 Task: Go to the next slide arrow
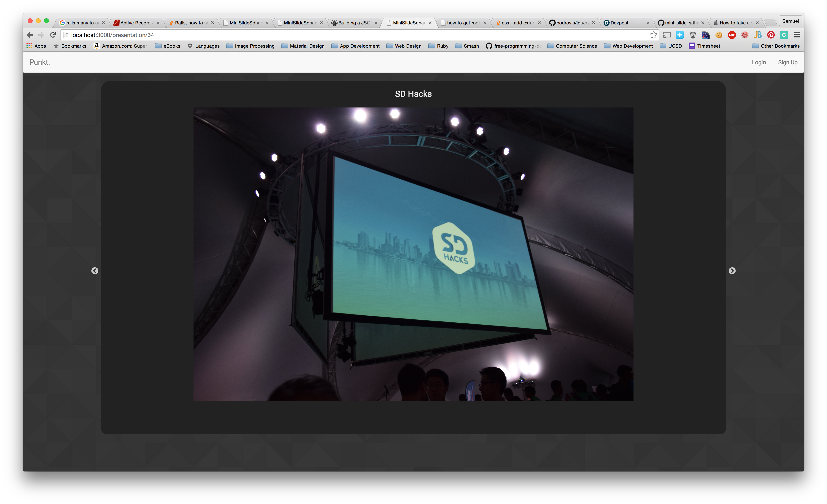[x=732, y=271]
